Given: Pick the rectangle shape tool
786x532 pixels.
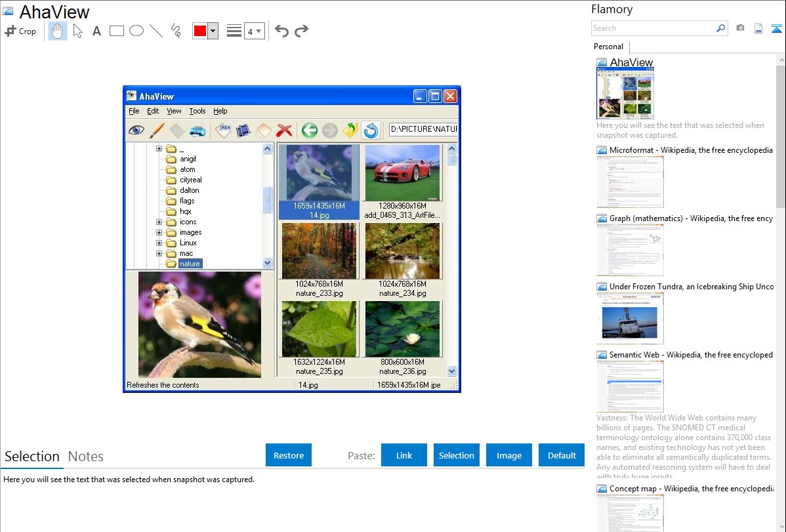Looking at the screenshot, I should (117, 31).
